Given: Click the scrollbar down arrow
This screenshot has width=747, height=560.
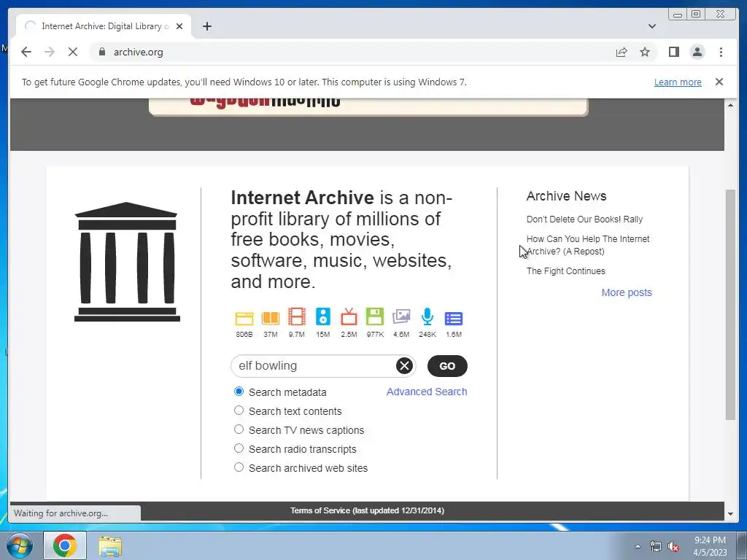Looking at the screenshot, I should (730, 514).
